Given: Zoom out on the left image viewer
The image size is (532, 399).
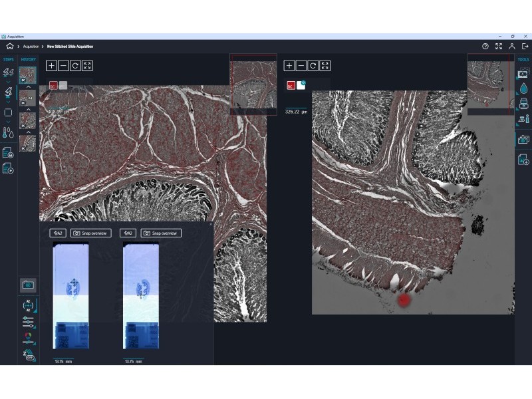Looking at the screenshot, I should pyautogui.click(x=63, y=65).
